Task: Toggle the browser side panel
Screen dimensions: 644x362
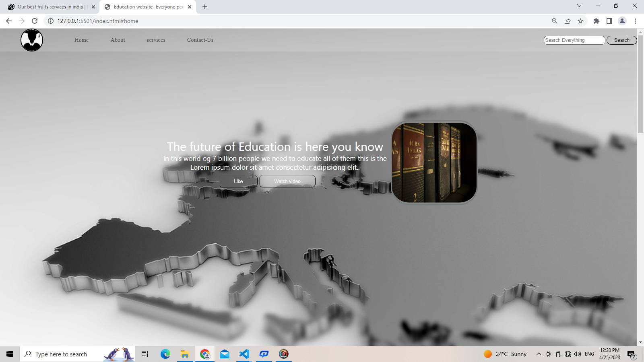Action: point(609,21)
